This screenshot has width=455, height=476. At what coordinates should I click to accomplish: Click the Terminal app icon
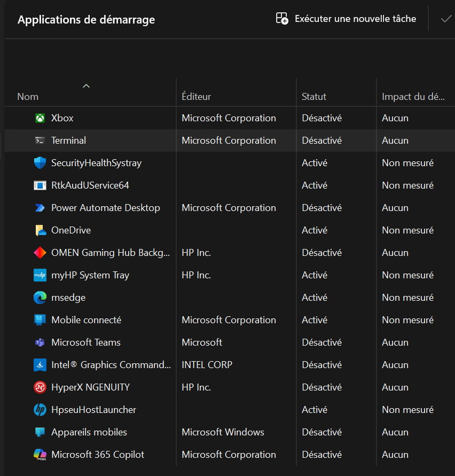click(x=40, y=141)
